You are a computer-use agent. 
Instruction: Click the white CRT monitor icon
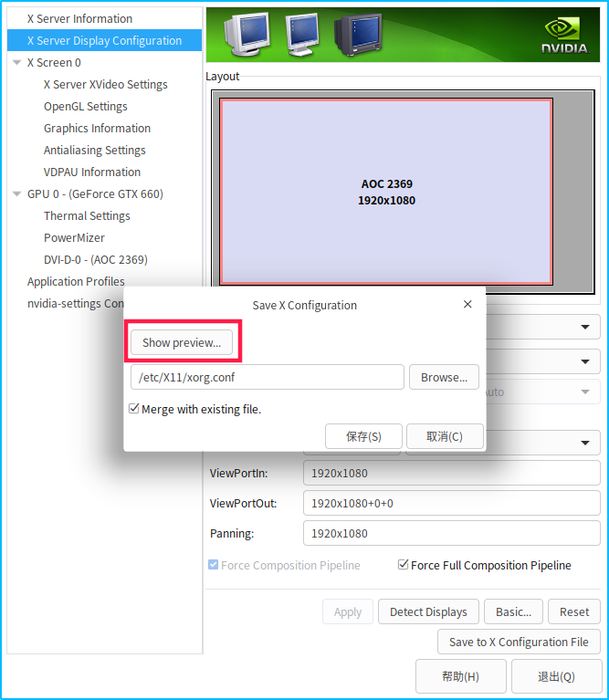(247, 35)
